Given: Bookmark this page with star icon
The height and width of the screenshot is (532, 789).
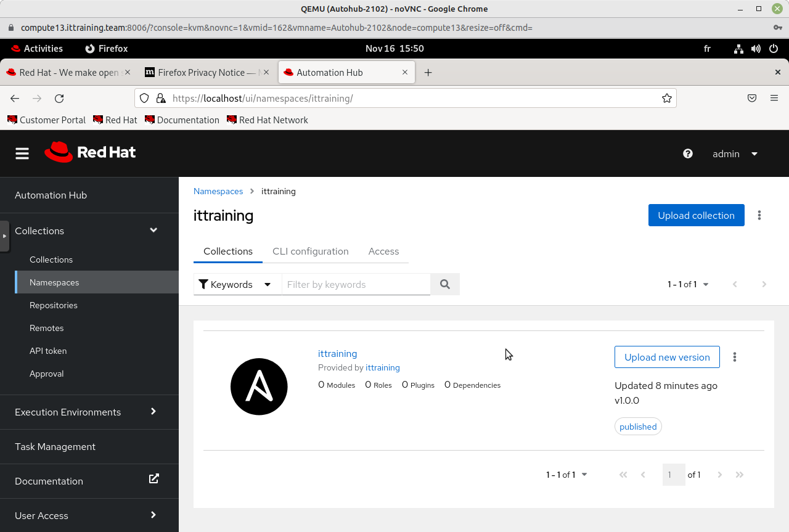Looking at the screenshot, I should tap(666, 98).
